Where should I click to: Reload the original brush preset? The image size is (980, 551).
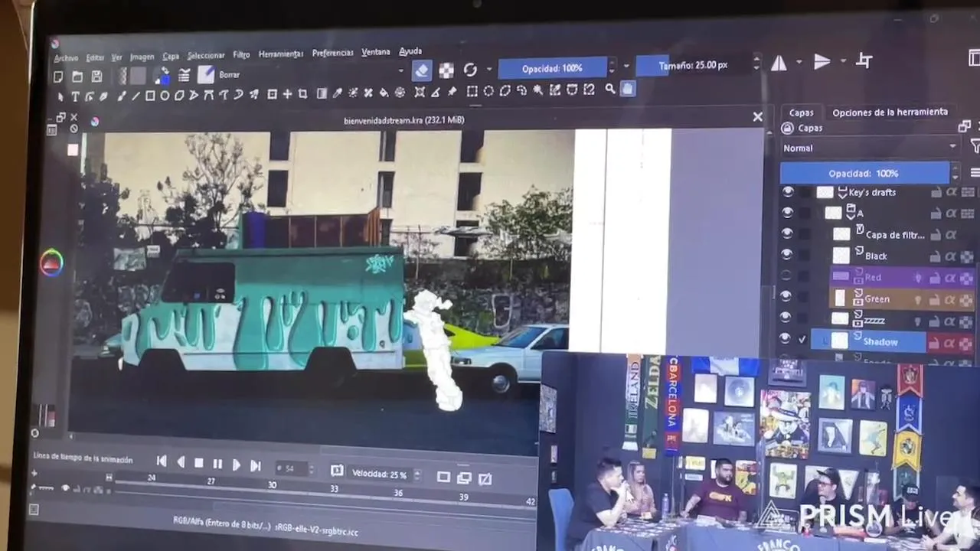pos(470,70)
